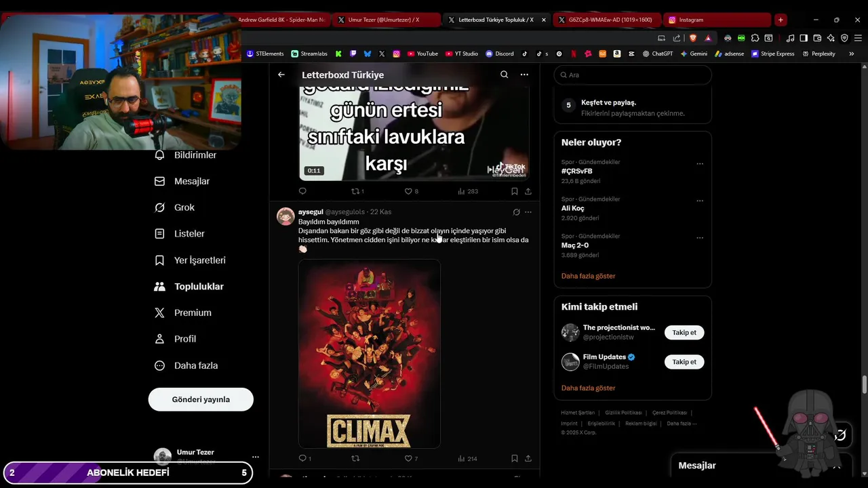Search within the Letterboxd Türkiye community
Viewport: 868px width, 488px height.
click(504, 75)
